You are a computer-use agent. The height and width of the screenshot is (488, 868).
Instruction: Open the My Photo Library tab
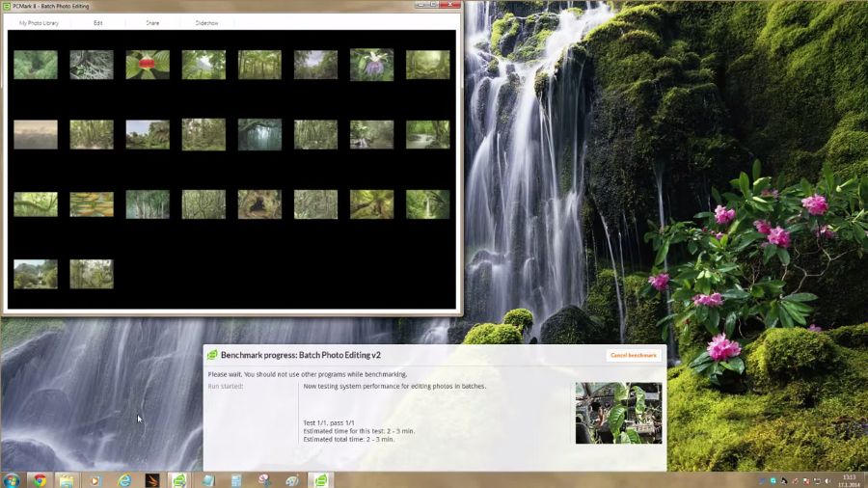point(39,22)
